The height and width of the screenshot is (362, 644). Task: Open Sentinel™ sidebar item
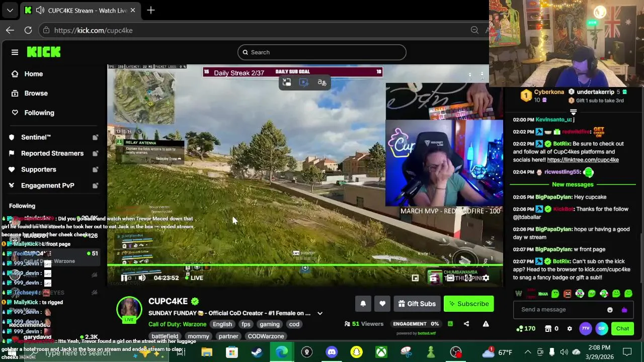(53, 137)
